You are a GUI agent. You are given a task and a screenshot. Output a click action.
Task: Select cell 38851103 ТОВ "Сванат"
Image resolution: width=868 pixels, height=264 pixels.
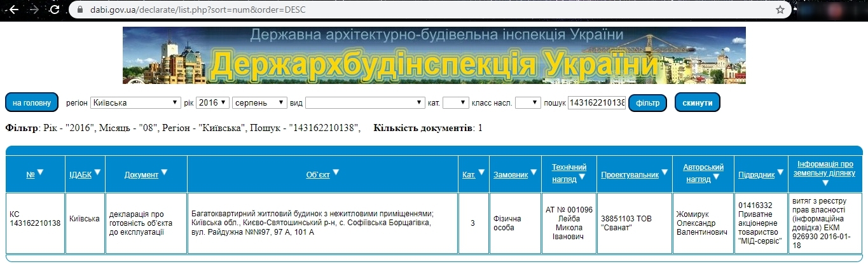click(635, 223)
